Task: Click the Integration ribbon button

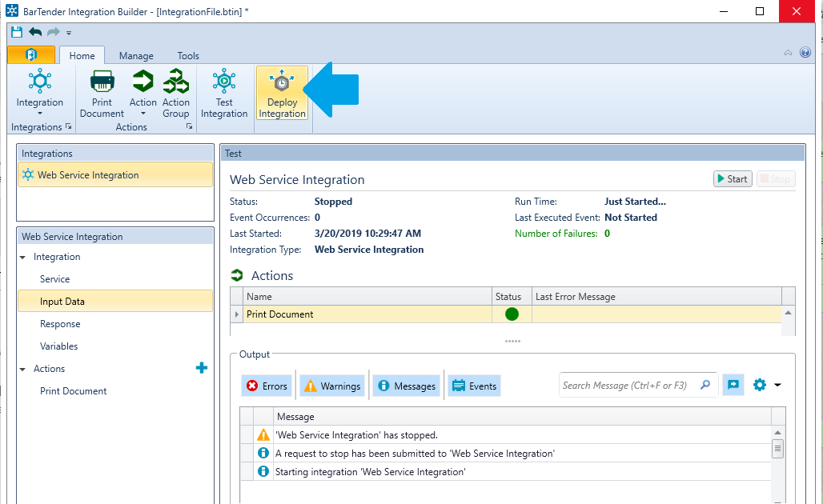Action: (x=40, y=92)
